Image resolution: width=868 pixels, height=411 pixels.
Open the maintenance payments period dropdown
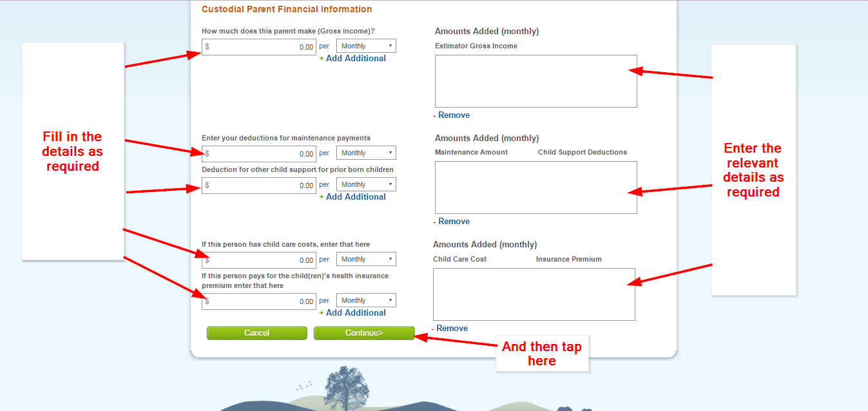tap(366, 153)
